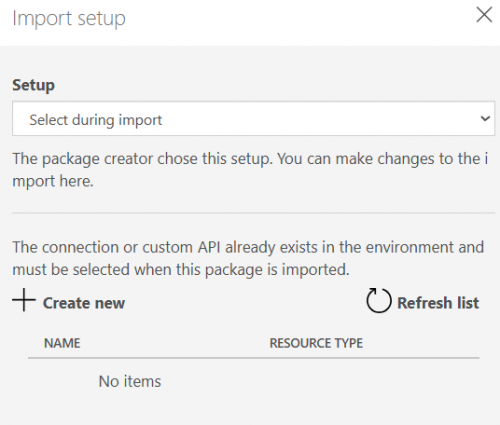Expand the Setup dropdown chevron
Image resolution: width=500 pixels, height=425 pixels.
(485, 118)
